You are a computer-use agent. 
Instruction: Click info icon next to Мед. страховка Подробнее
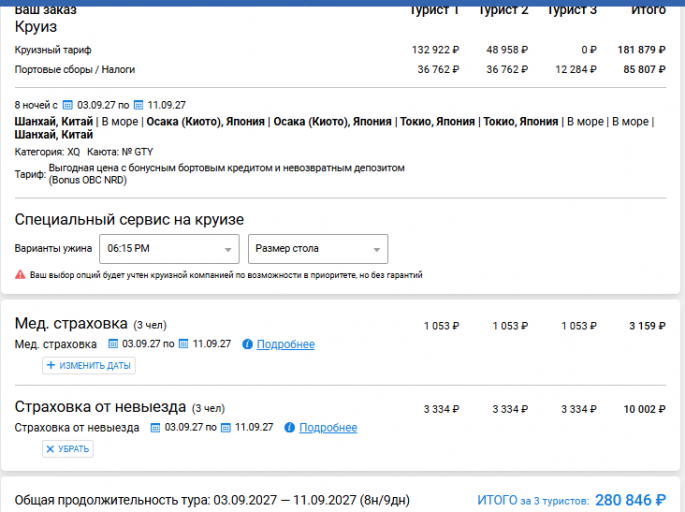(x=247, y=344)
